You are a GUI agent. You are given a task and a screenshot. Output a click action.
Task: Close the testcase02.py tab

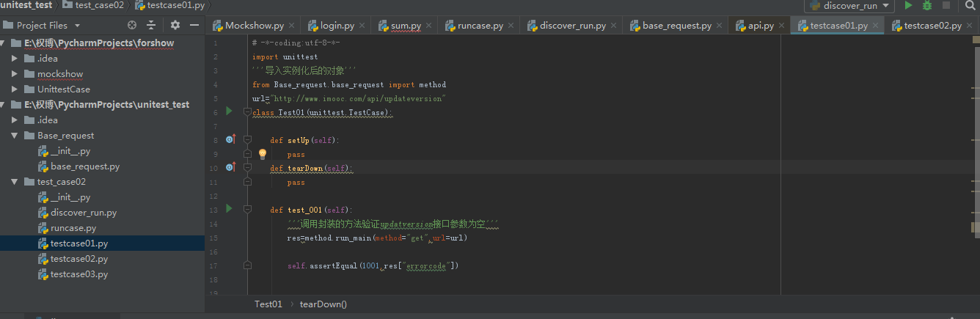[x=970, y=26]
